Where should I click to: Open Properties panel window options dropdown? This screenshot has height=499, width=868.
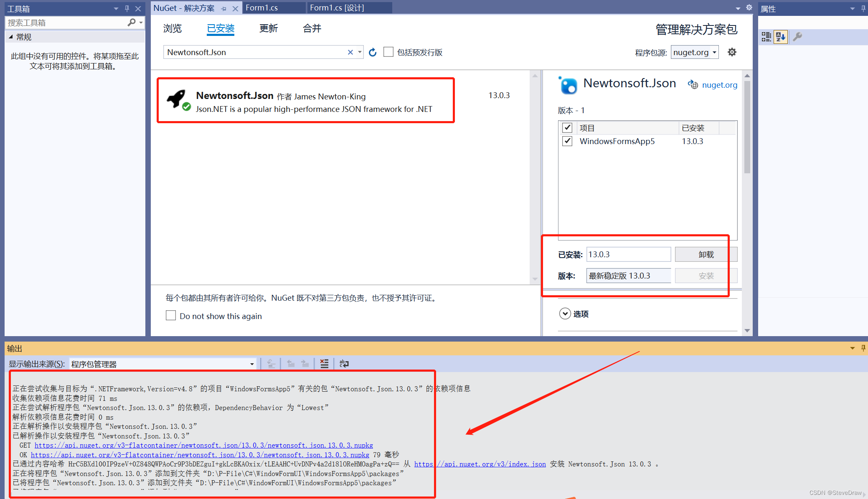click(853, 8)
